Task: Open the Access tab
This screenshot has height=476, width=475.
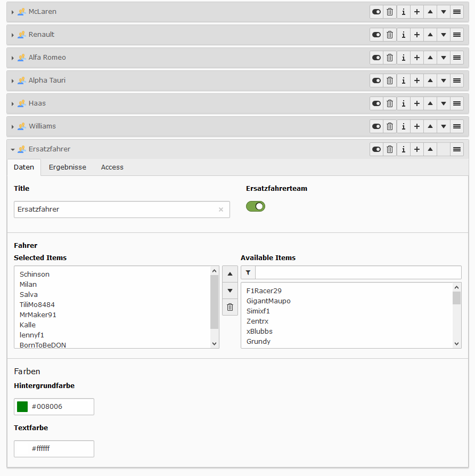Action: pos(112,167)
